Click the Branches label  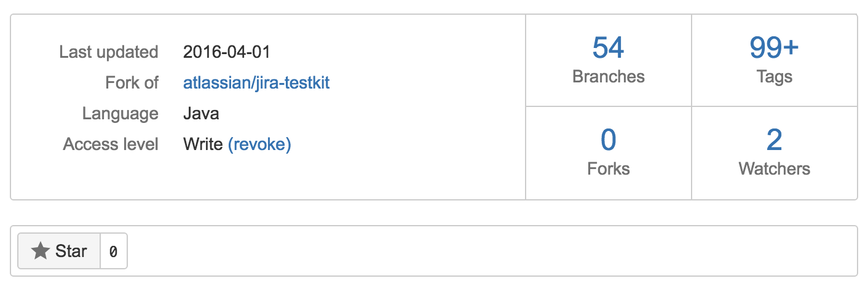pyautogui.click(x=608, y=76)
